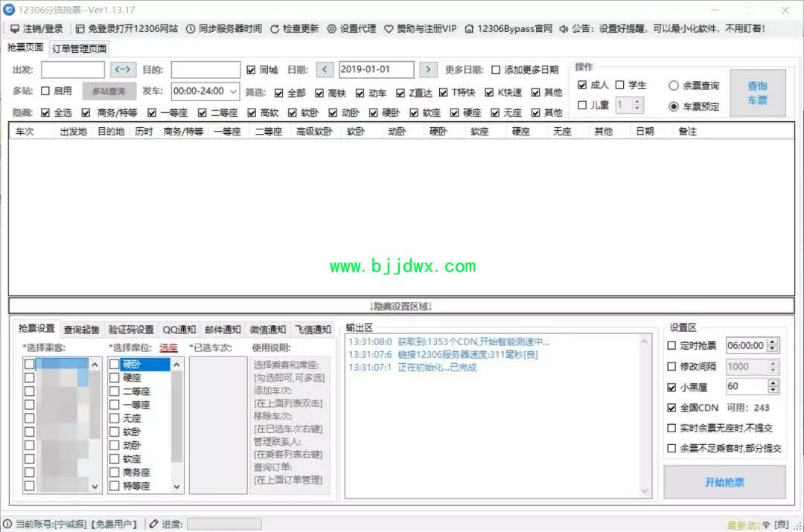Adjust the 儿童 count stepper
This screenshot has height=532, width=804.
tap(636, 105)
